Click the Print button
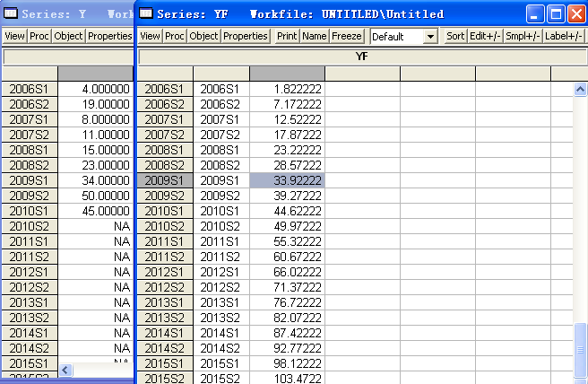588x384 pixels. (287, 36)
